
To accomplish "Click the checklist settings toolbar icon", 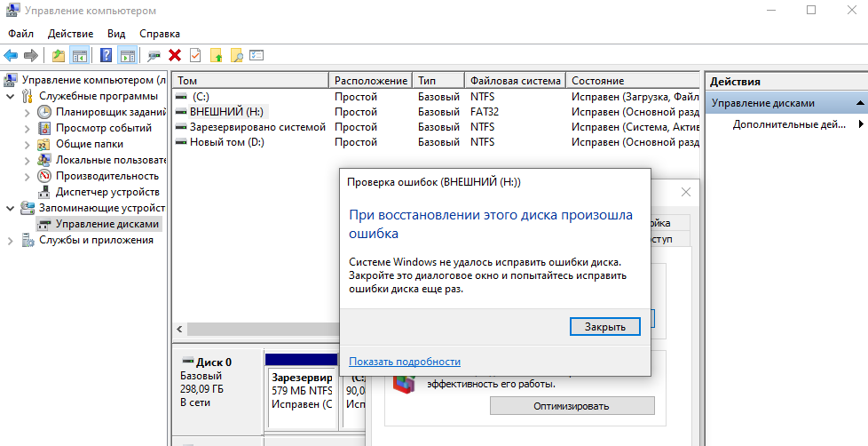I will tap(257, 56).
